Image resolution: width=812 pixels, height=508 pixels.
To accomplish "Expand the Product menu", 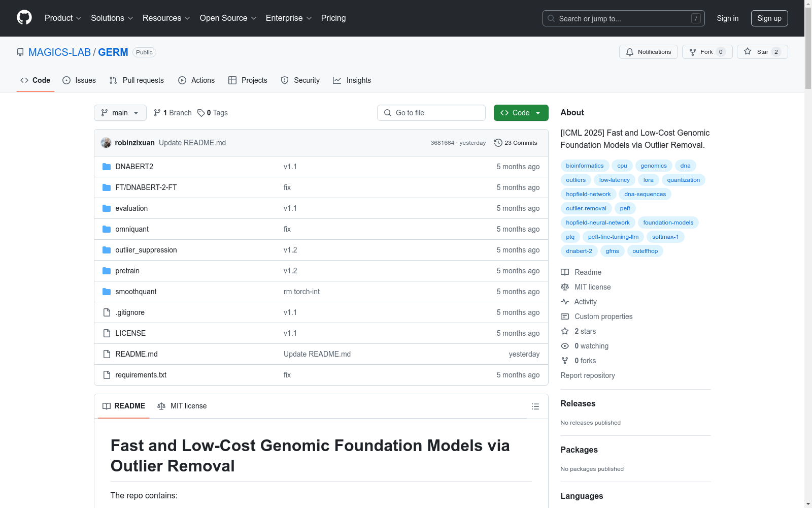I will point(63,18).
